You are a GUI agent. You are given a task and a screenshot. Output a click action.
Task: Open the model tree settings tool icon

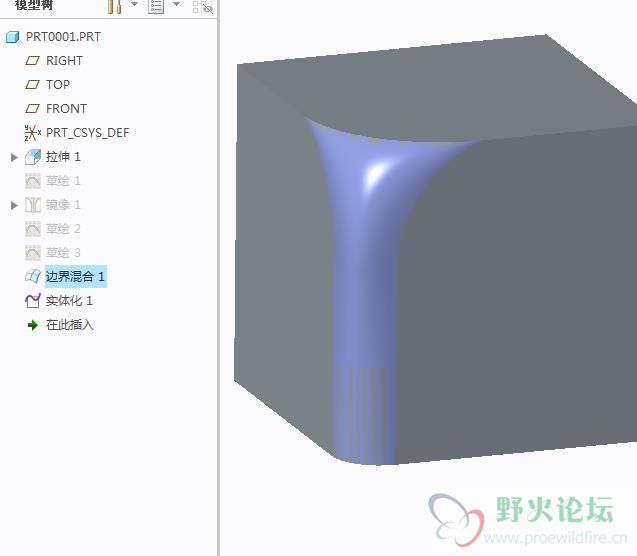tap(115, 6)
